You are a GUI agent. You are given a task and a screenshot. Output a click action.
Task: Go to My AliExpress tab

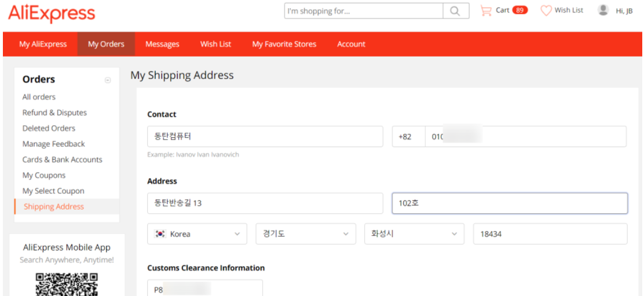tap(43, 44)
